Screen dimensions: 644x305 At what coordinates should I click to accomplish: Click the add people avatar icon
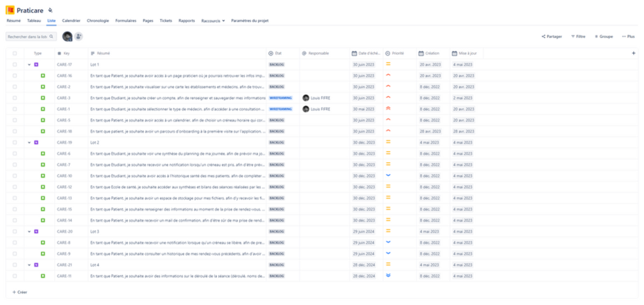[x=78, y=36]
